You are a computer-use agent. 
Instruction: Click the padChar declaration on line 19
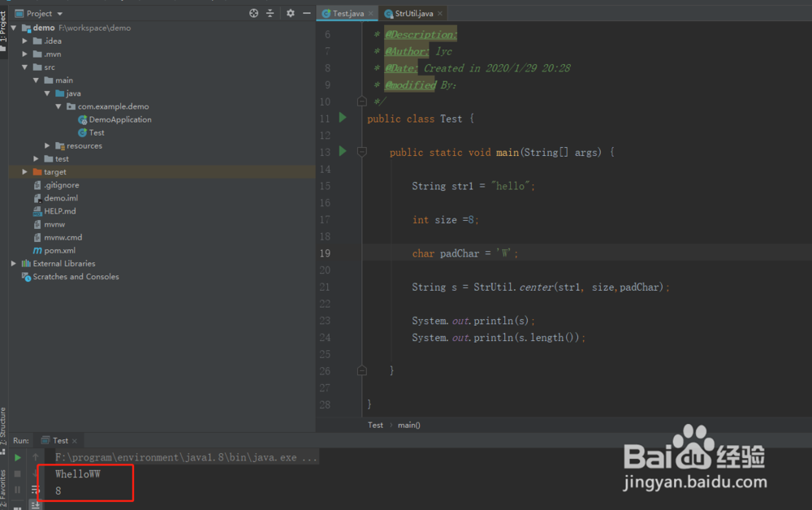[465, 253]
